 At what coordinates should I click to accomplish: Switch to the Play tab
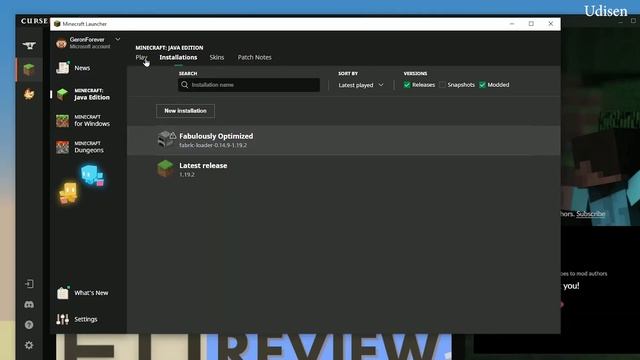coord(141,58)
